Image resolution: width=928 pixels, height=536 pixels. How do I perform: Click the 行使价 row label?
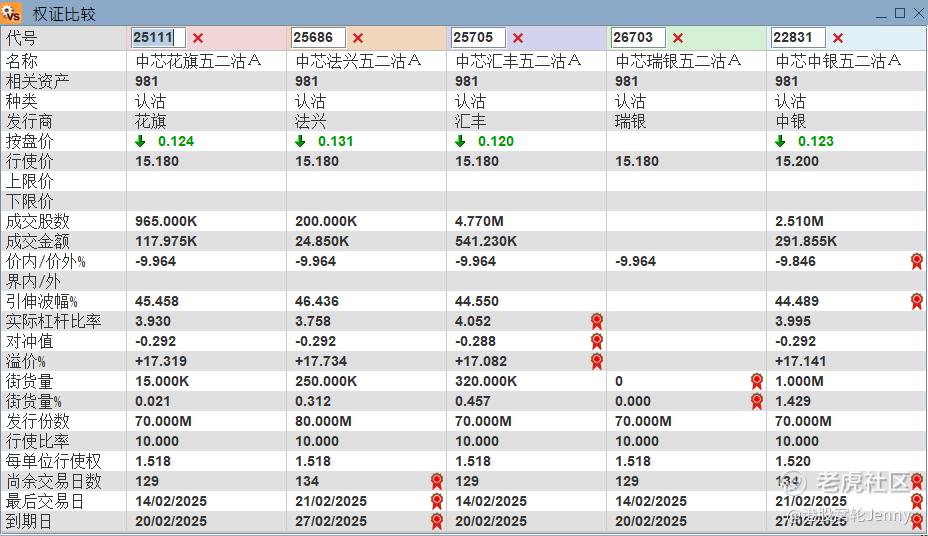click(x=30, y=161)
